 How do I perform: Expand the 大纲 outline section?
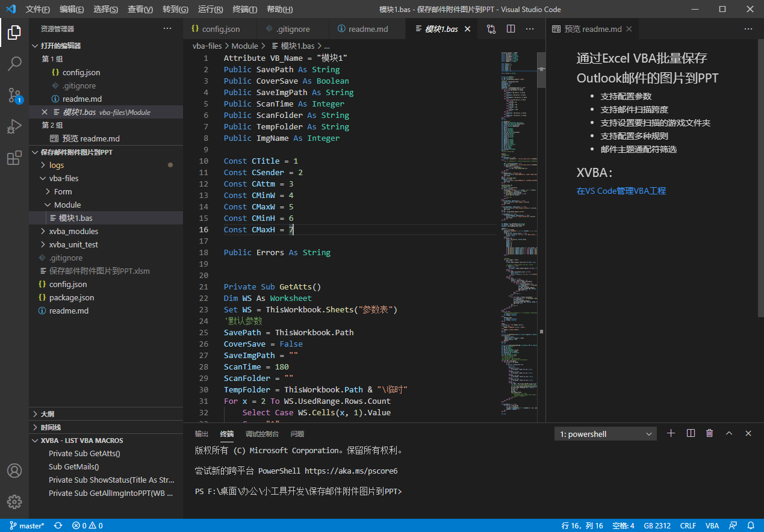(47, 414)
